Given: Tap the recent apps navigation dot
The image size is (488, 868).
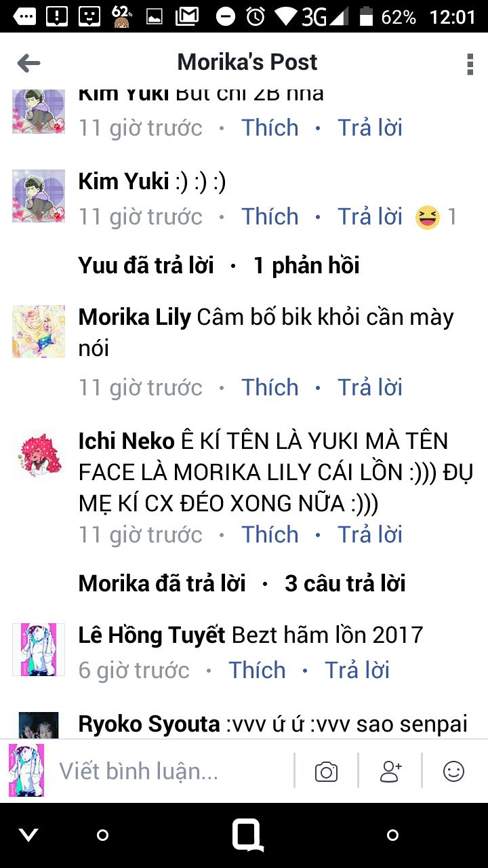Looking at the screenshot, I should point(392,835).
